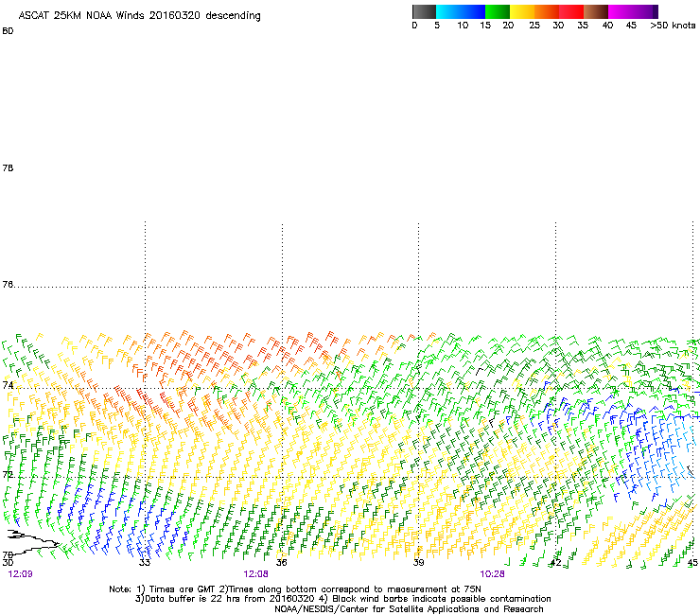
Task: Click the red 30-35 knots color band
Action: click(x=571, y=11)
